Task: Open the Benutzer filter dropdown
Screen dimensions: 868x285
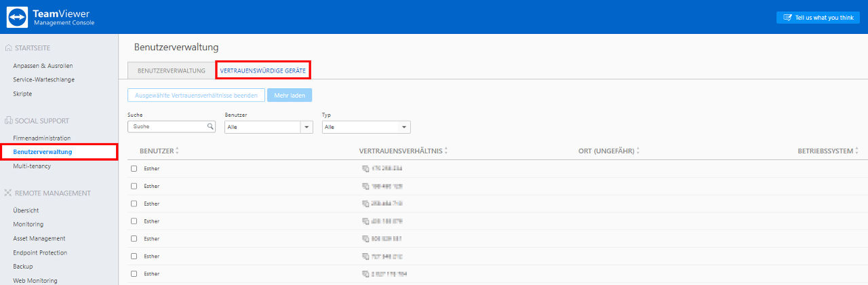Action: pos(269,127)
